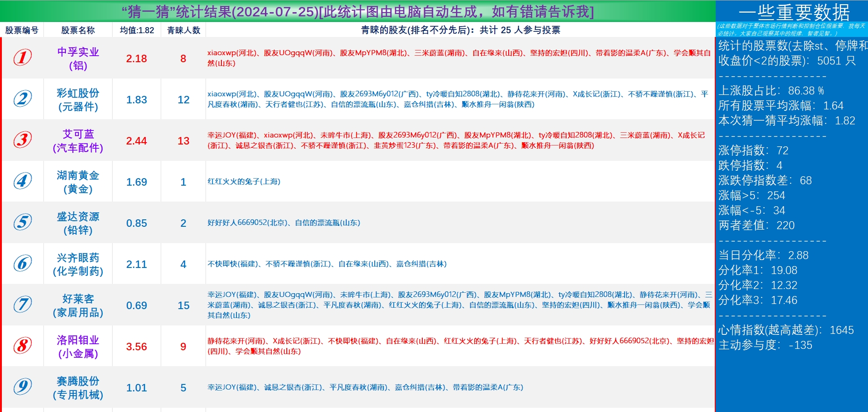868x412 pixels.
Task: Click average value 1.83 for 彩虹股份
Action: [136, 100]
